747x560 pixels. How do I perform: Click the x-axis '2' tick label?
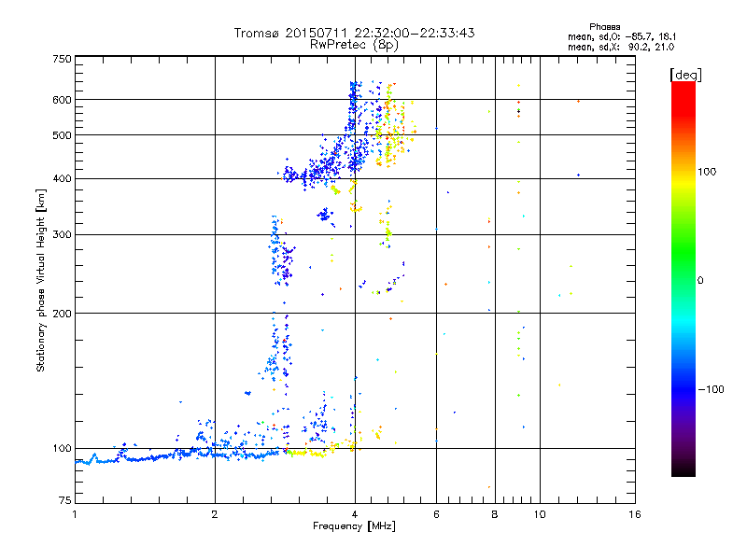click(215, 514)
